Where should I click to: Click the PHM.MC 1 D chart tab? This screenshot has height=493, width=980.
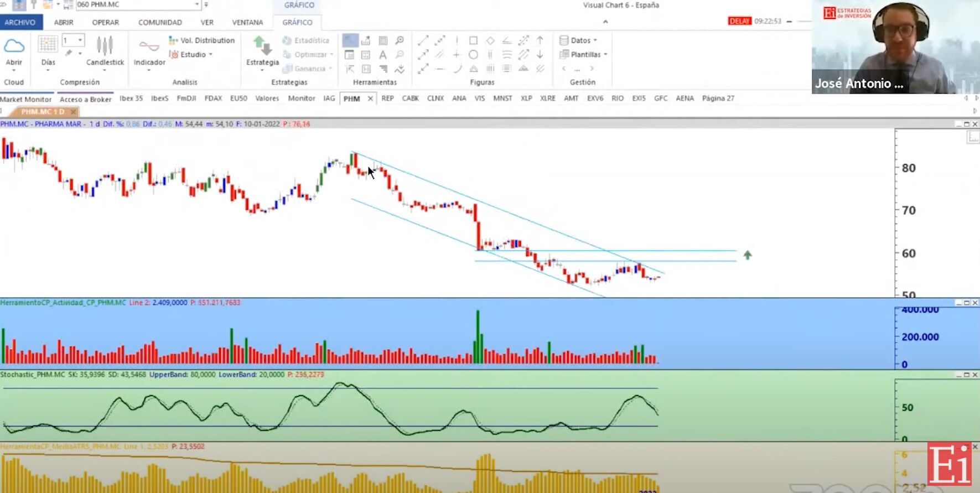43,112
